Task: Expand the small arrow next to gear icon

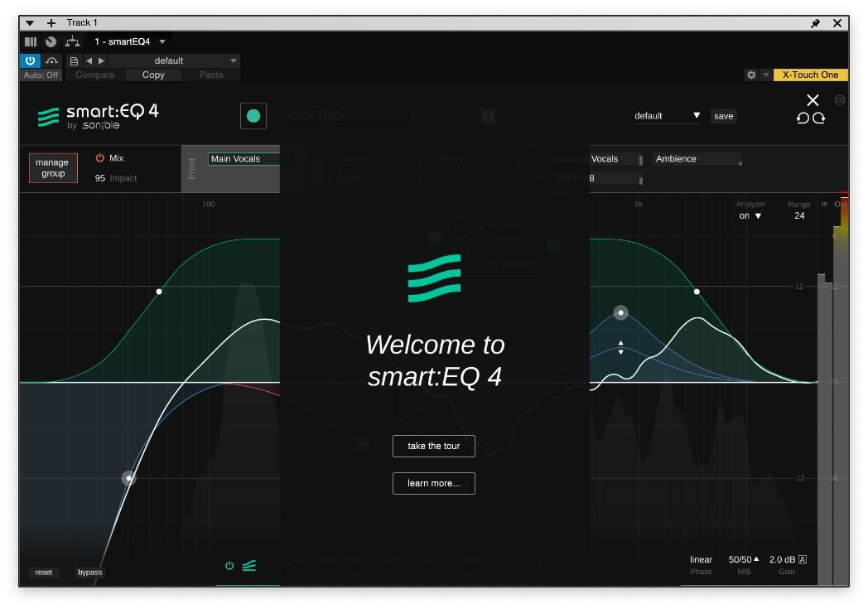Action: pos(765,75)
